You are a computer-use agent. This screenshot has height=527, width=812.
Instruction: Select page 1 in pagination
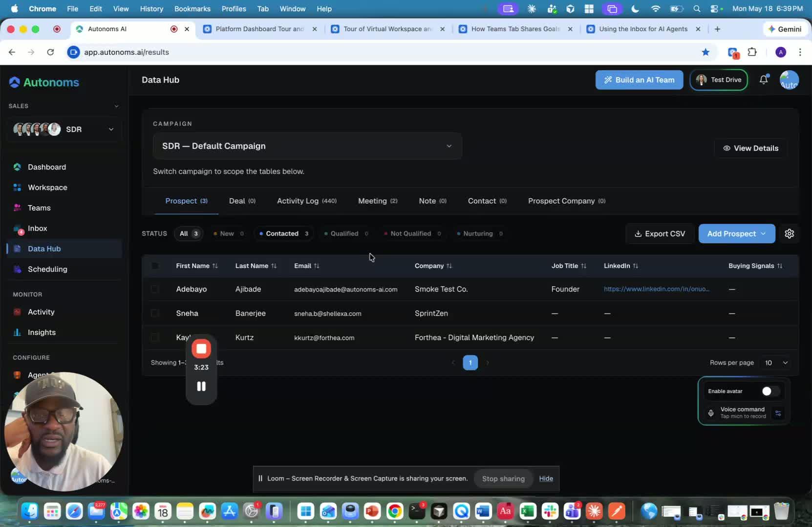coord(470,363)
